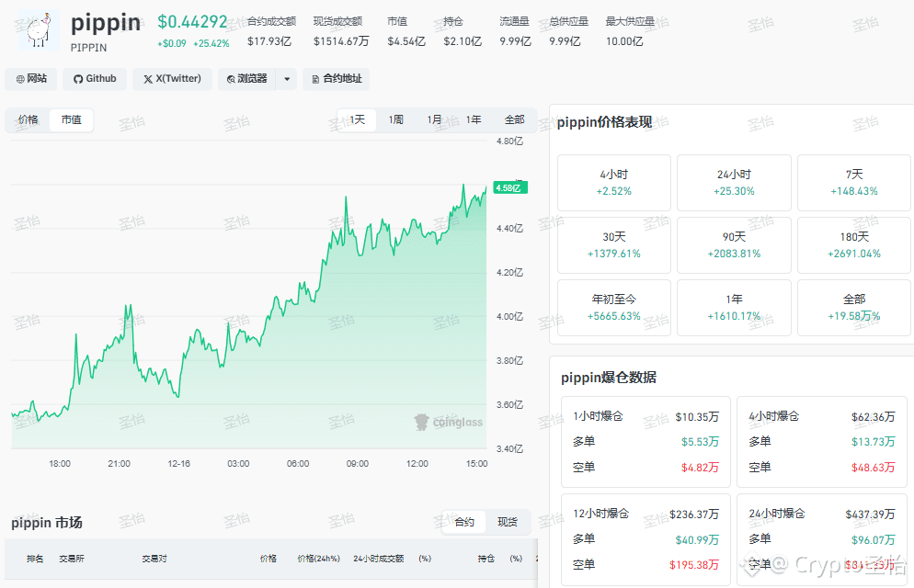Click the 12小时 空单 $195.38万 value
This screenshot has height=588, width=914.
pyautogui.click(x=693, y=565)
